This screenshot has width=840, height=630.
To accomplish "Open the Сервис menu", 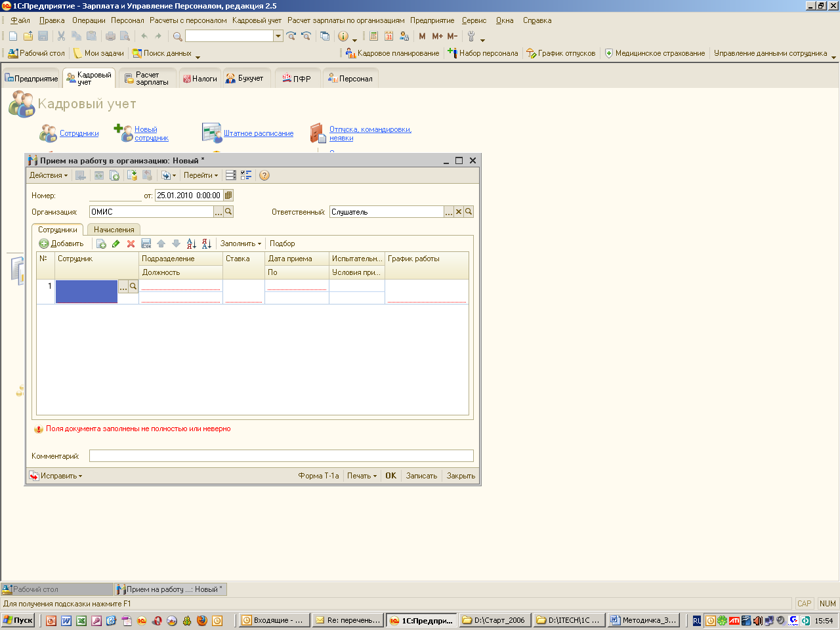I will [x=474, y=20].
